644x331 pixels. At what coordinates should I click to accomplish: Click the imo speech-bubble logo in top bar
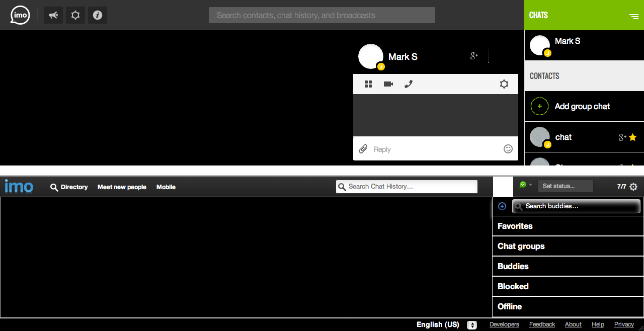(x=20, y=15)
